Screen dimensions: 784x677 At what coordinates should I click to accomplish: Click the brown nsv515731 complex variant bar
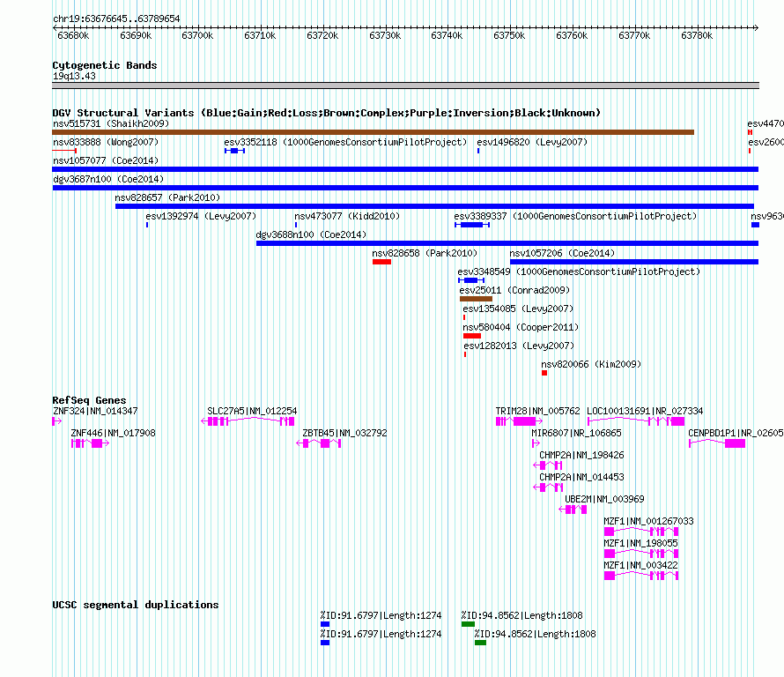coord(373,132)
